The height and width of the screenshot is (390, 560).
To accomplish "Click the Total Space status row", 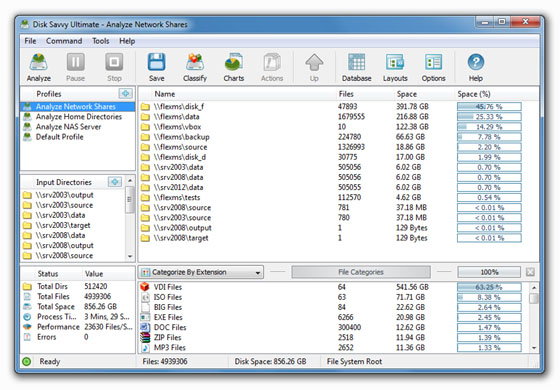I will [78, 306].
